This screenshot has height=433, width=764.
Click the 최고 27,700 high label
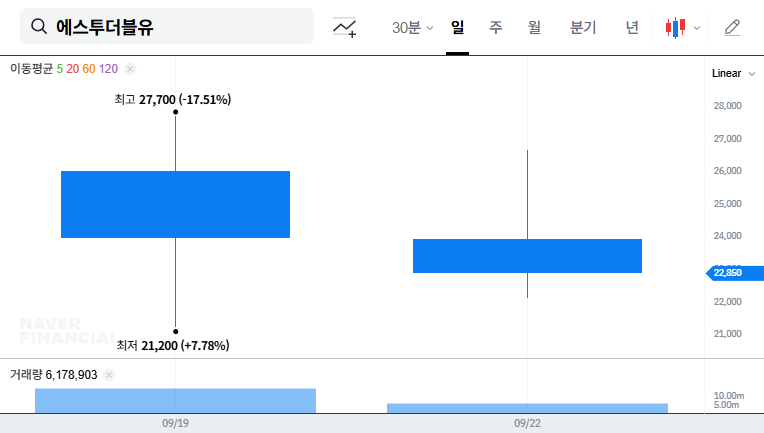172,100
